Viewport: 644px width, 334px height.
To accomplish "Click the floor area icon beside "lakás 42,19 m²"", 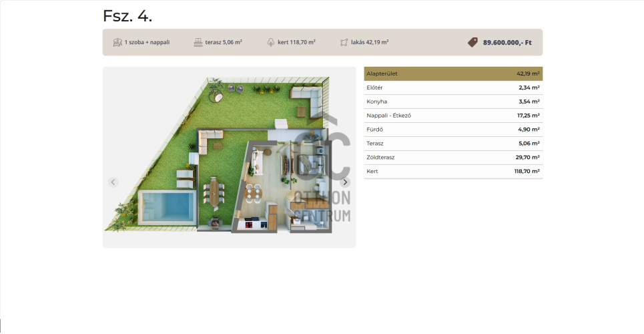I will [x=344, y=42].
